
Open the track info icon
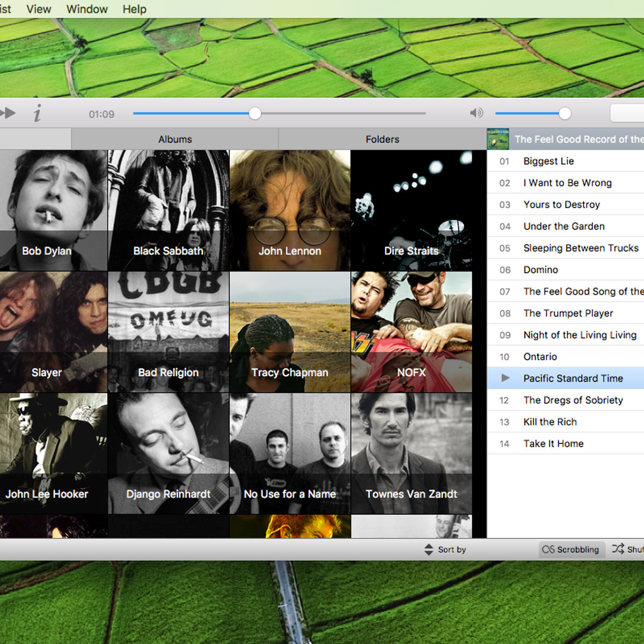pos(37,114)
